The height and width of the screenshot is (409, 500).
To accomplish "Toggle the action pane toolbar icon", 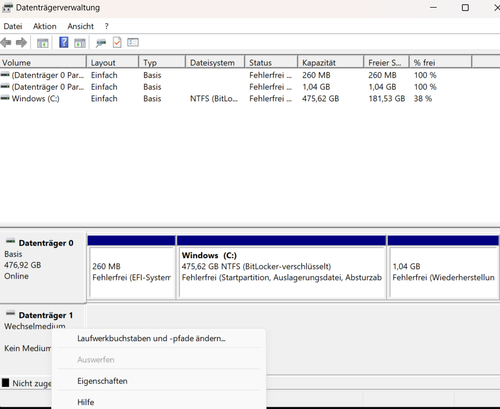I will click(x=80, y=43).
